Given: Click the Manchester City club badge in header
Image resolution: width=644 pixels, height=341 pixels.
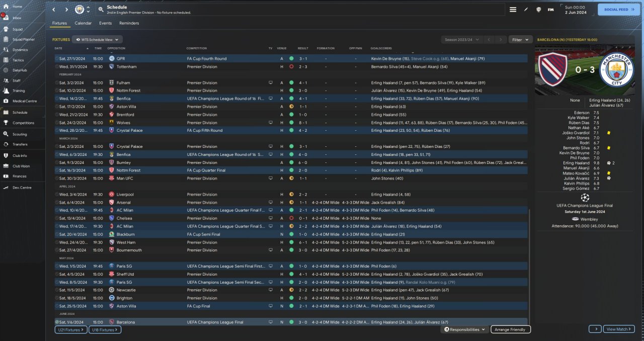Looking at the screenshot, I should click(x=79, y=10).
